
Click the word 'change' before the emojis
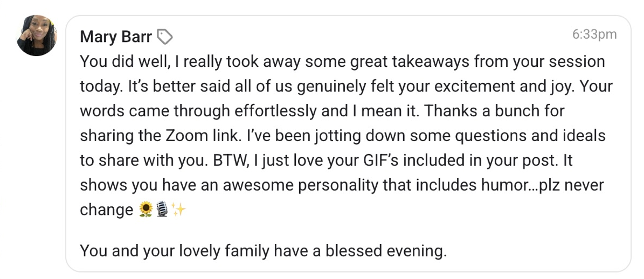[106, 210]
